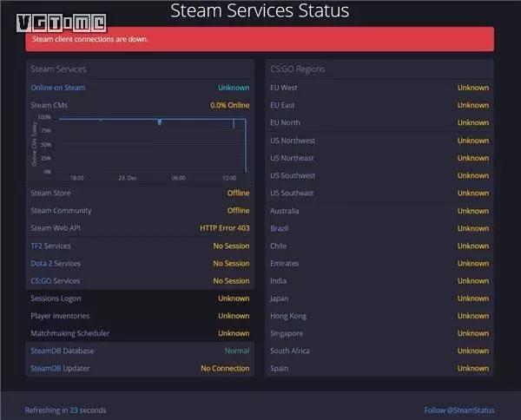Open the CS:GO Services link
The image size is (521, 420).
tap(56, 281)
